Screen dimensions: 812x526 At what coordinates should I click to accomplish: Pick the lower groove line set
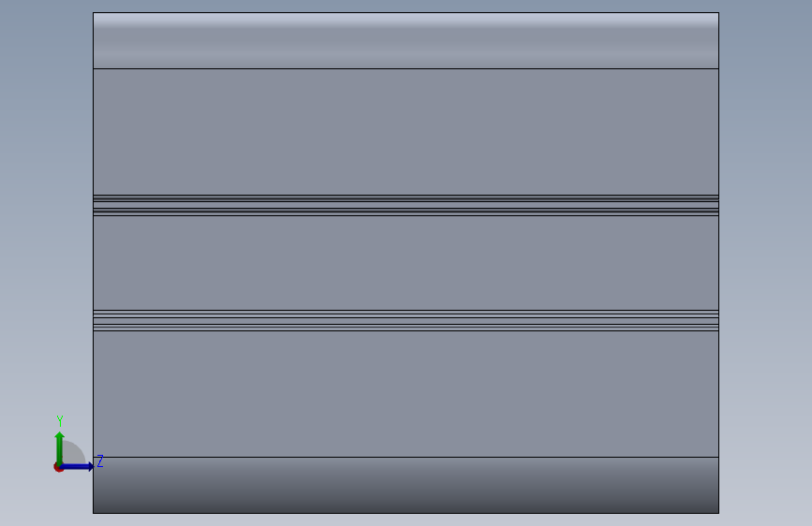pyautogui.click(x=406, y=320)
